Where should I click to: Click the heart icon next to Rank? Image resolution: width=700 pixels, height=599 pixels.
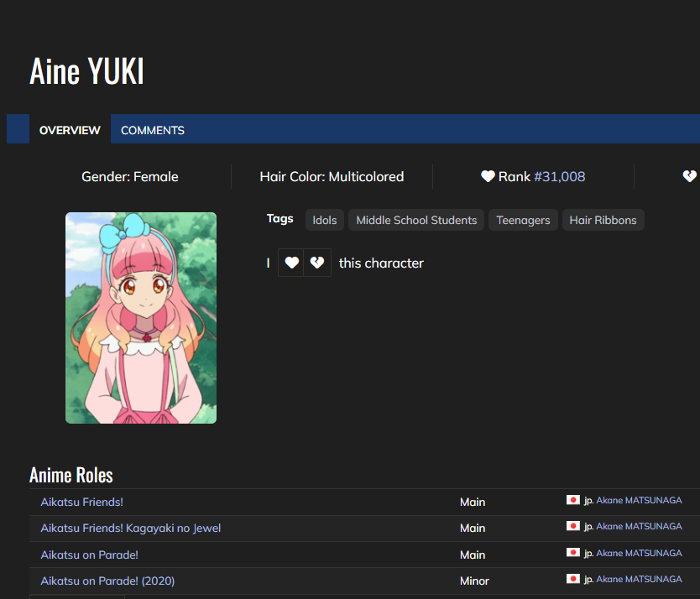point(488,176)
